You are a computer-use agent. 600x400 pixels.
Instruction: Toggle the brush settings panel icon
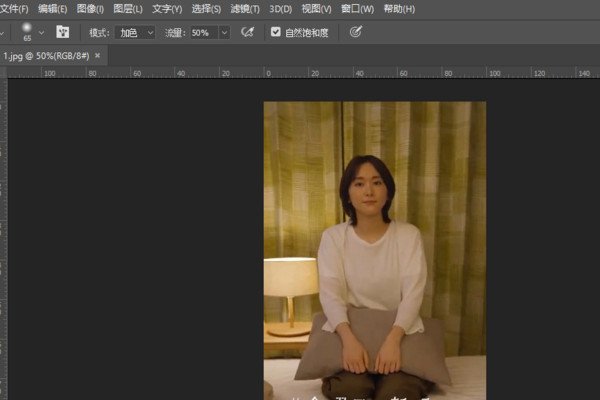62,32
